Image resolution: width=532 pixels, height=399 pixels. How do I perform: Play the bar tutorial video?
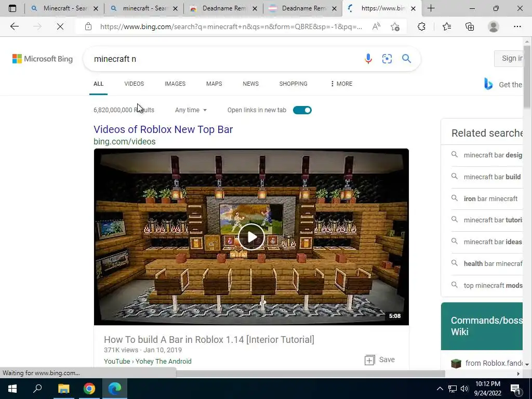coord(251,237)
